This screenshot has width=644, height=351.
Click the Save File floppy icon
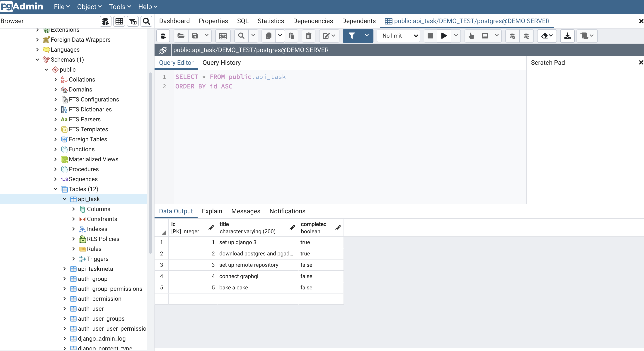[195, 36]
